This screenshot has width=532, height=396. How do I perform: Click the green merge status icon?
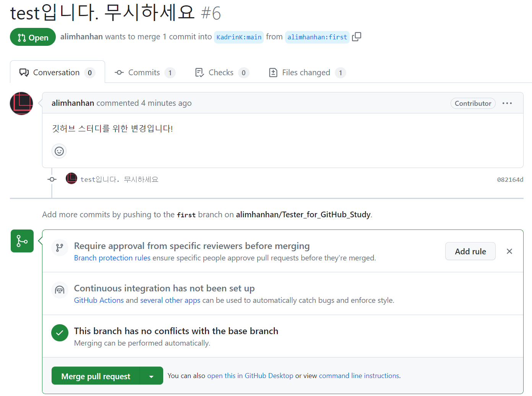tap(22, 241)
